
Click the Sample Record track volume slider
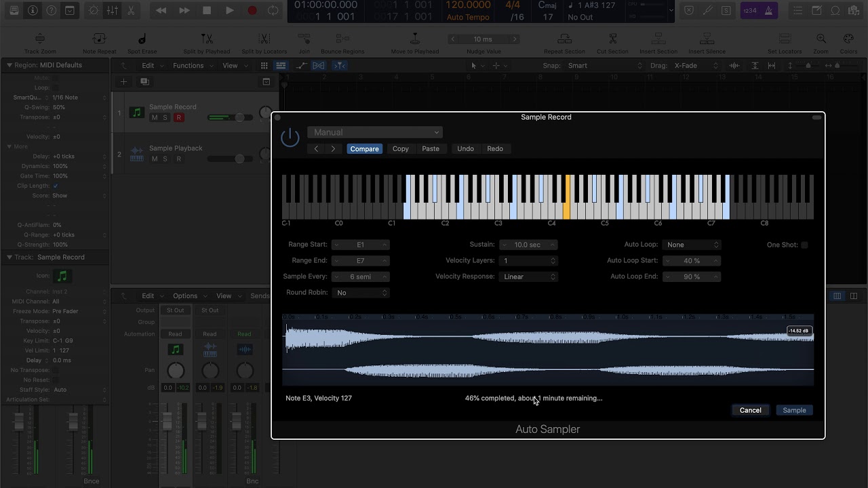coord(230,118)
